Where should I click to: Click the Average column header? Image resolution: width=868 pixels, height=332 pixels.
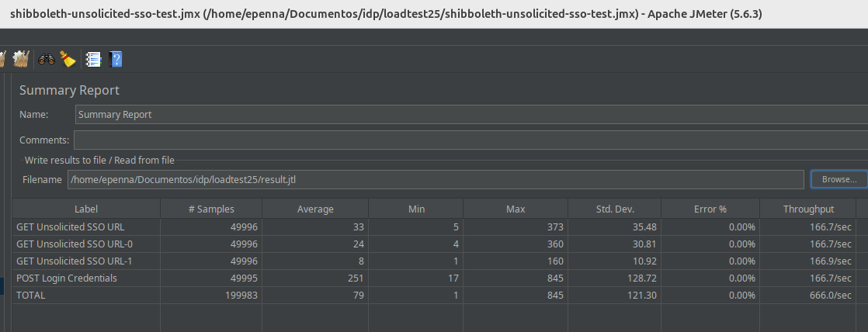tap(315, 209)
